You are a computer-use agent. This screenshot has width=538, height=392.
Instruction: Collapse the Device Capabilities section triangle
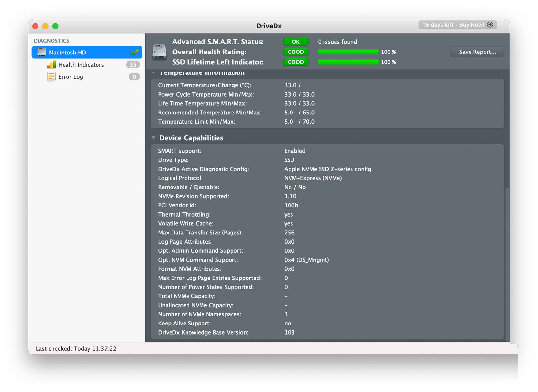pos(153,138)
